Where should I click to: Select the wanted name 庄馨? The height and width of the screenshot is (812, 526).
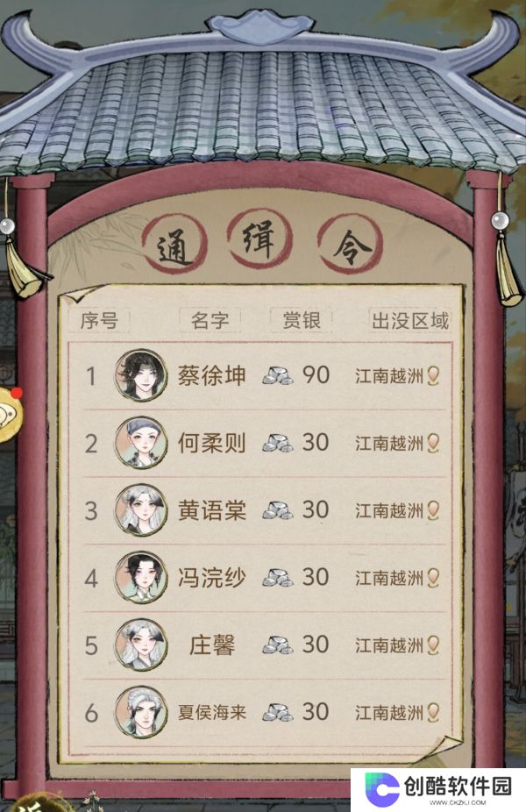click(x=212, y=645)
